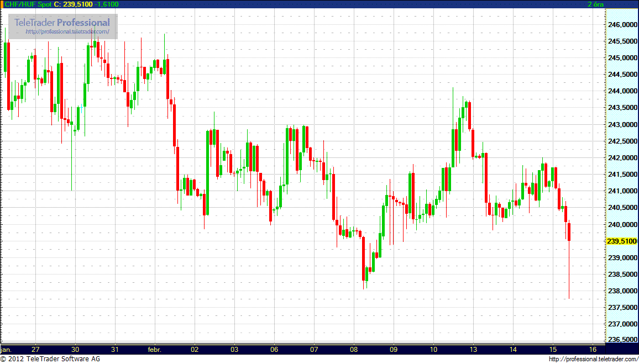639x364 pixels.
Task: Click the 244,0000 price axis label
Action: (622, 91)
